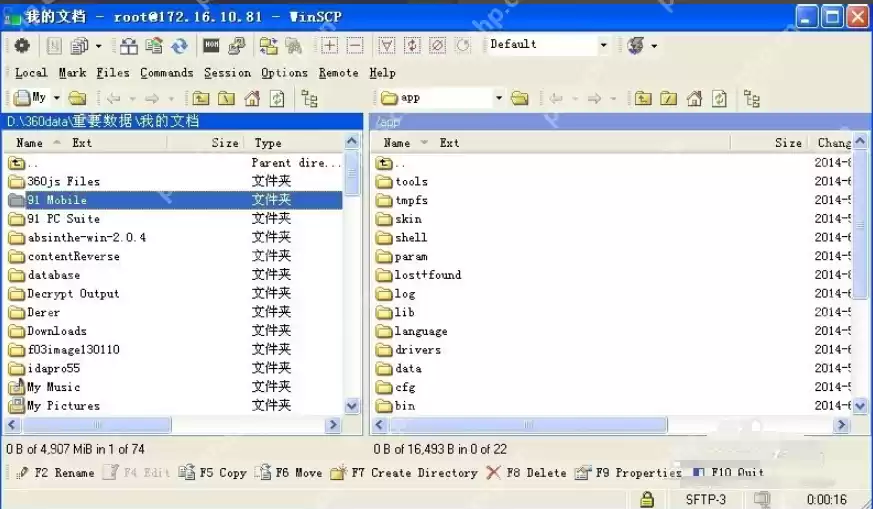
Task: Expand the remote 'app' directory dropdown
Action: click(x=498, y=98)
